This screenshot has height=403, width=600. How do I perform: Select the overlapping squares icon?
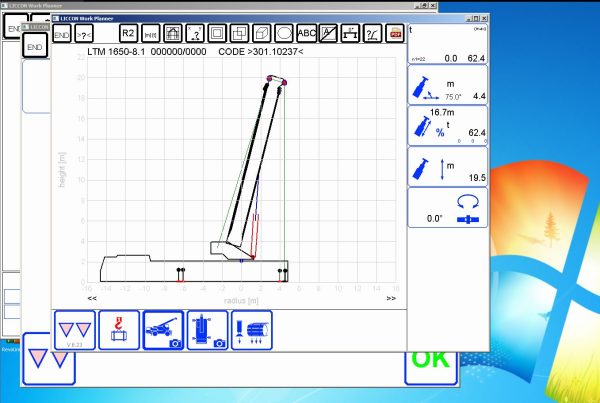(239, 34)
